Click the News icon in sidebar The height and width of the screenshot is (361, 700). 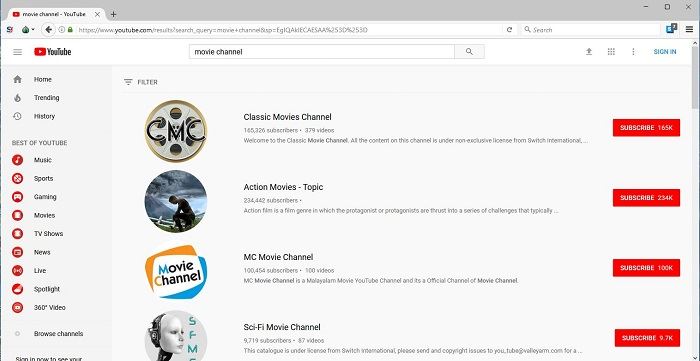tap(17, 252)
